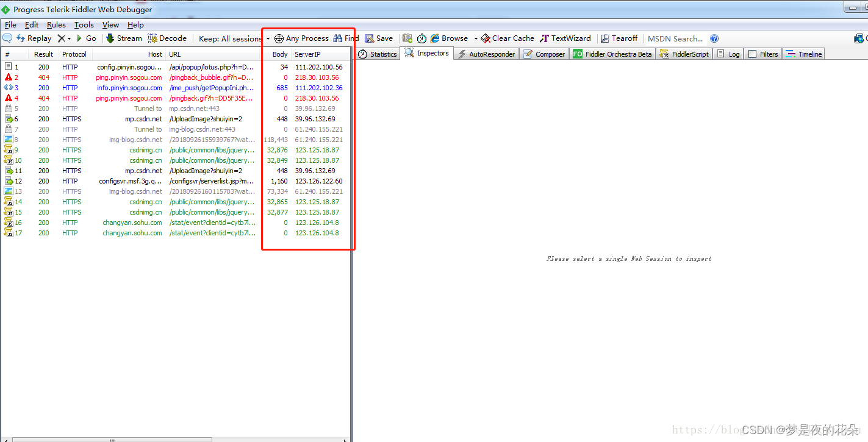Click the Fiddler app icon in title bar
Screen dimensions: 868x442
pyautogui.click(x=6, y=10)
